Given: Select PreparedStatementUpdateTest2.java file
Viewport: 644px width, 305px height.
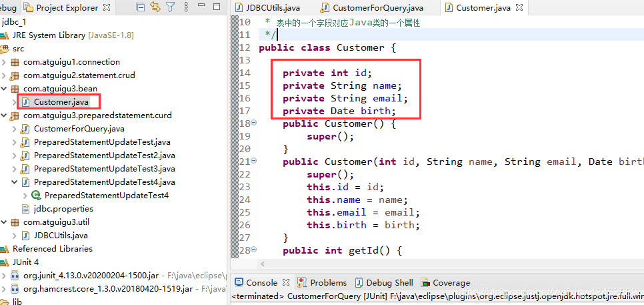Looking at the screenshot, I should coord(104,156).
